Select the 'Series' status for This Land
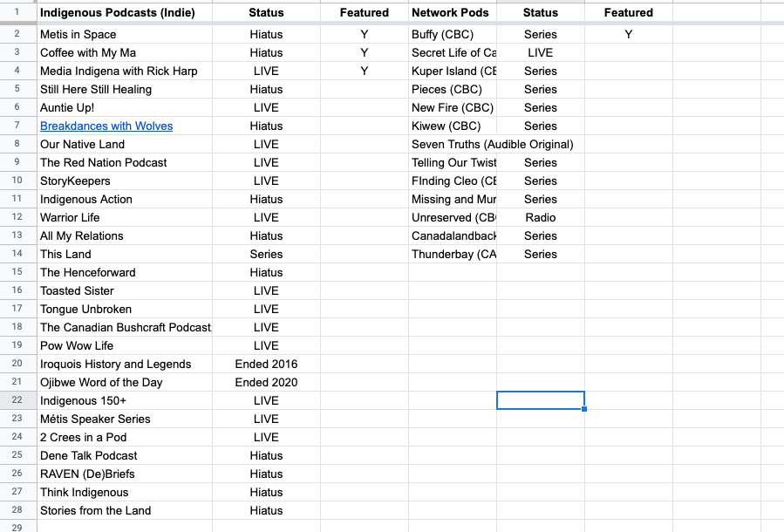This screenshot has height=532, width=784. (x=266, y=254)
